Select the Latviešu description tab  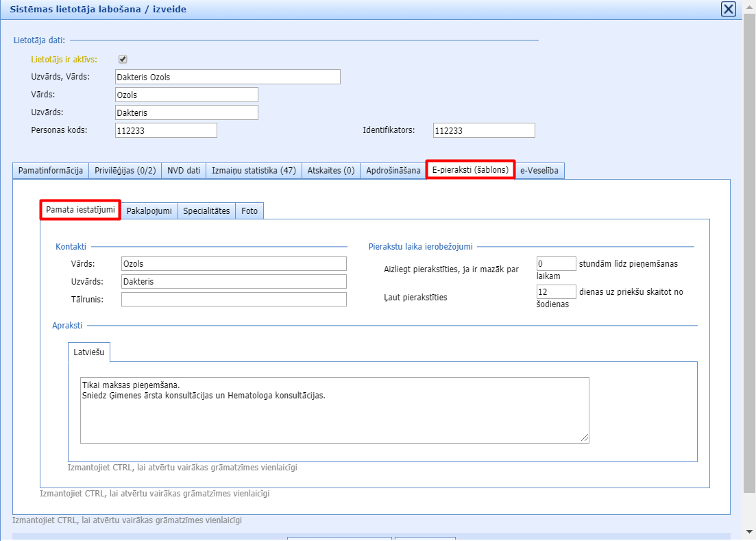click(88, 352)
